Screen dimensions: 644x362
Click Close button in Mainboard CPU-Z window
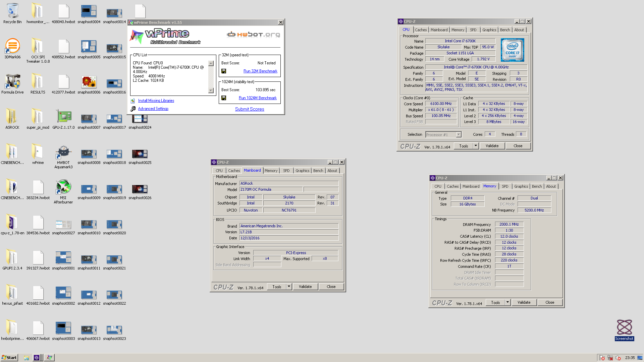(x=331, y=287)
